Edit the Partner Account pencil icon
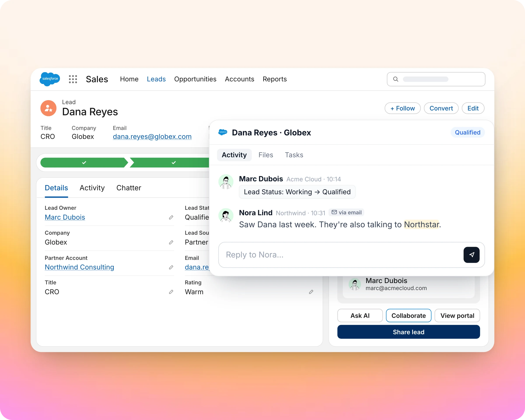The width and height of the screenshot is (525, 420). [x=171, y=267]
